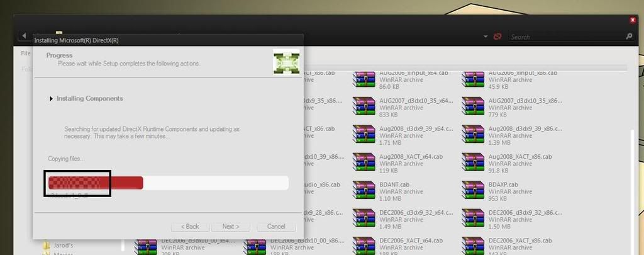This screenshot has height=255, width=644.
Task: Click the DEC2006_d3dx9_32_x86 file name
Action: pyautogui.click(x=525, y=213)
